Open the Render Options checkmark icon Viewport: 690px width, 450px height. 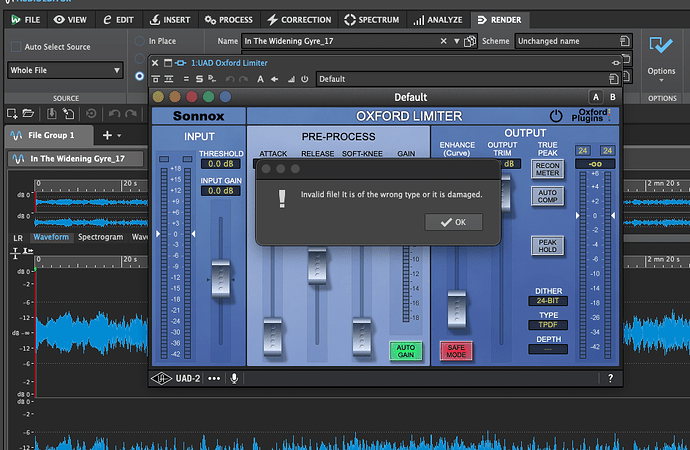(x=661, y=46)
